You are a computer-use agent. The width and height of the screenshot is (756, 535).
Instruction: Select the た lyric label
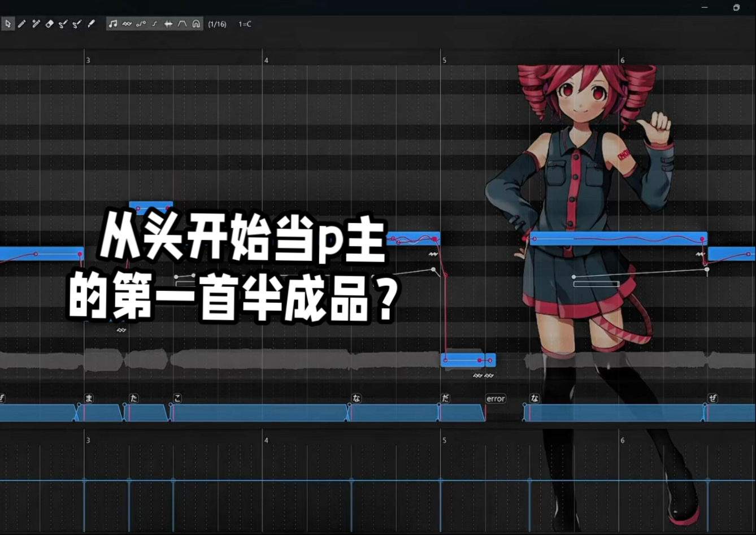[133, 398]
